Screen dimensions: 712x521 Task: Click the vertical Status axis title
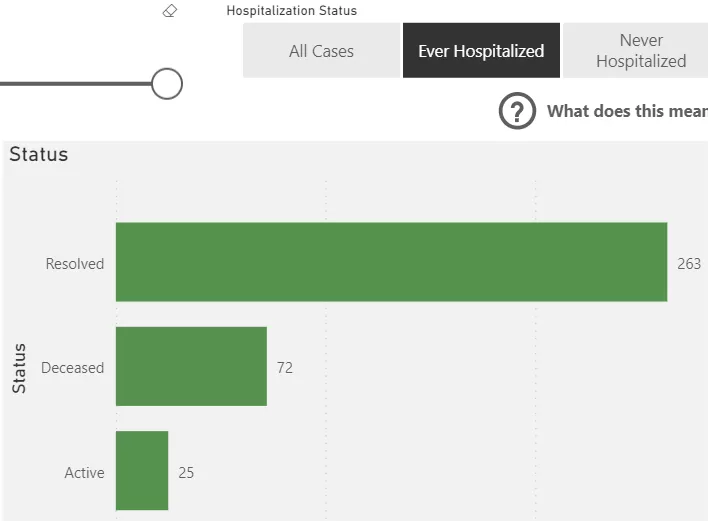coord(19,368)
